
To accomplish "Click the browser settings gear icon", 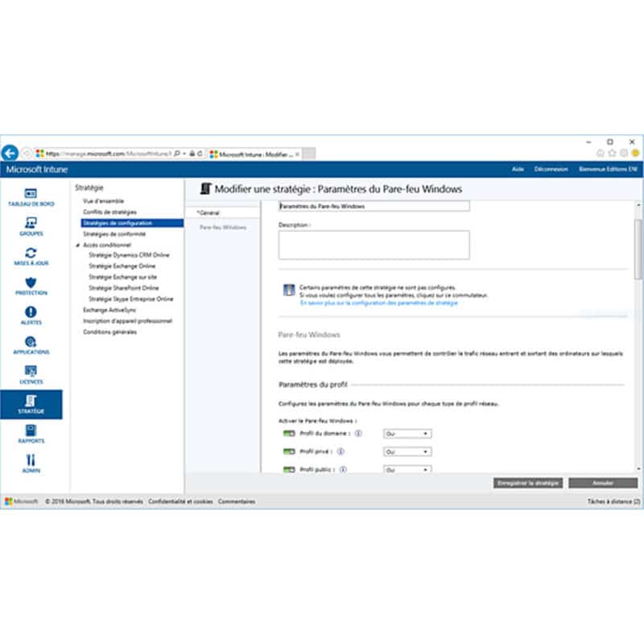I will pyautogui.click(x=623, y=153).
